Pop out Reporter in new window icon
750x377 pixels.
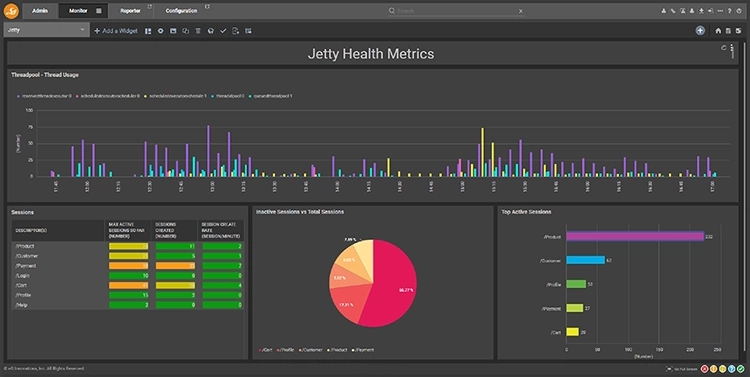pyautogui.click(x=149, y=7)
